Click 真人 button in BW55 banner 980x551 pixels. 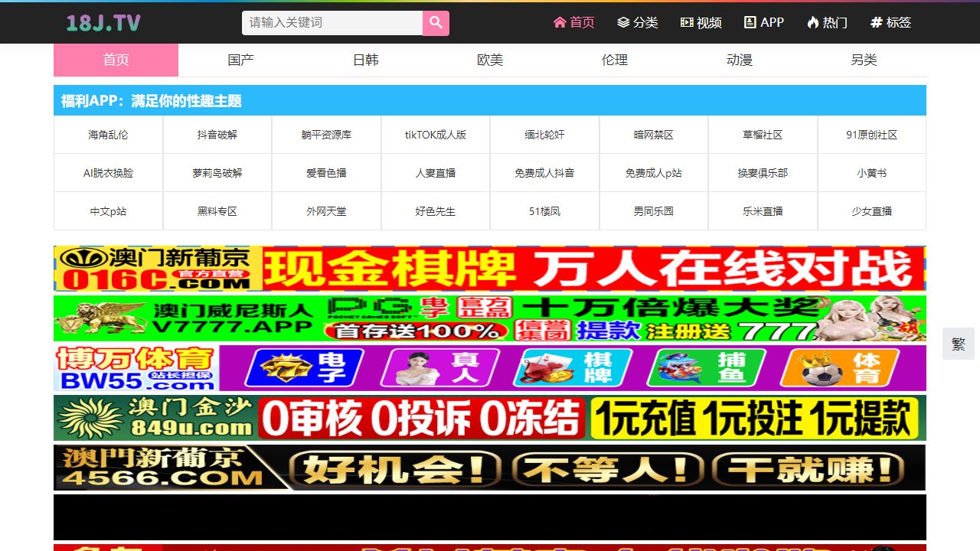point(440,368)
